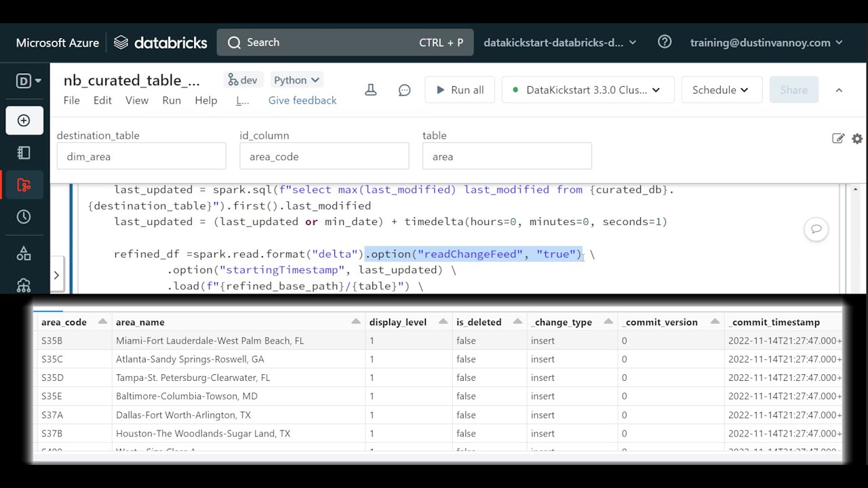This screenshot has height=488, width=868.
Task: Click the id_column widget field
Action: pos(324,156)
